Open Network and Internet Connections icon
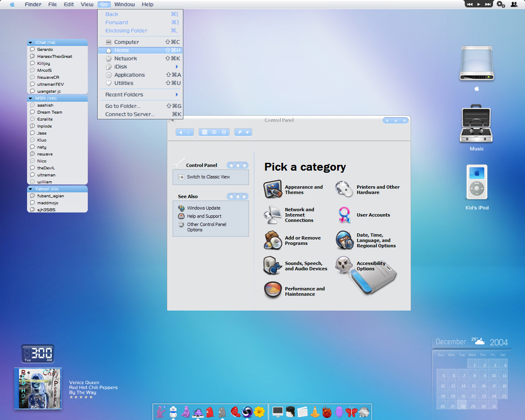525x420 pixels. click(x=273, y=215)
